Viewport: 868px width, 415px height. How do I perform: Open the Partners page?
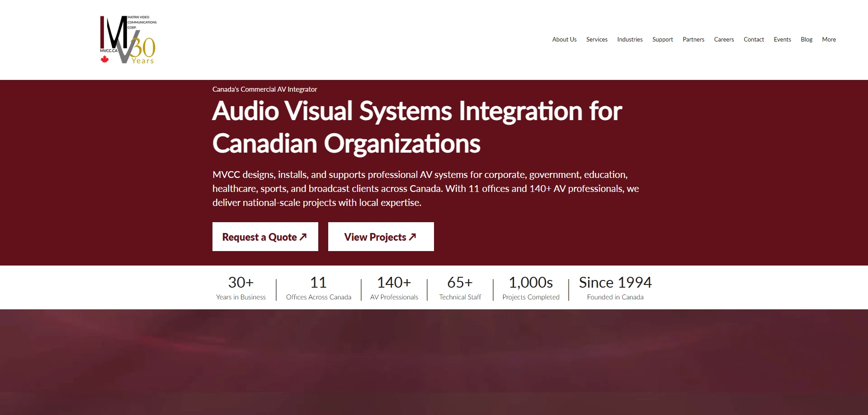point(693,40)
